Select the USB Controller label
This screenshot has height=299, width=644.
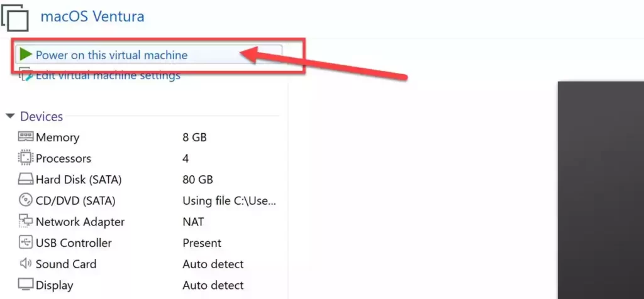click(x=74, y=243)
